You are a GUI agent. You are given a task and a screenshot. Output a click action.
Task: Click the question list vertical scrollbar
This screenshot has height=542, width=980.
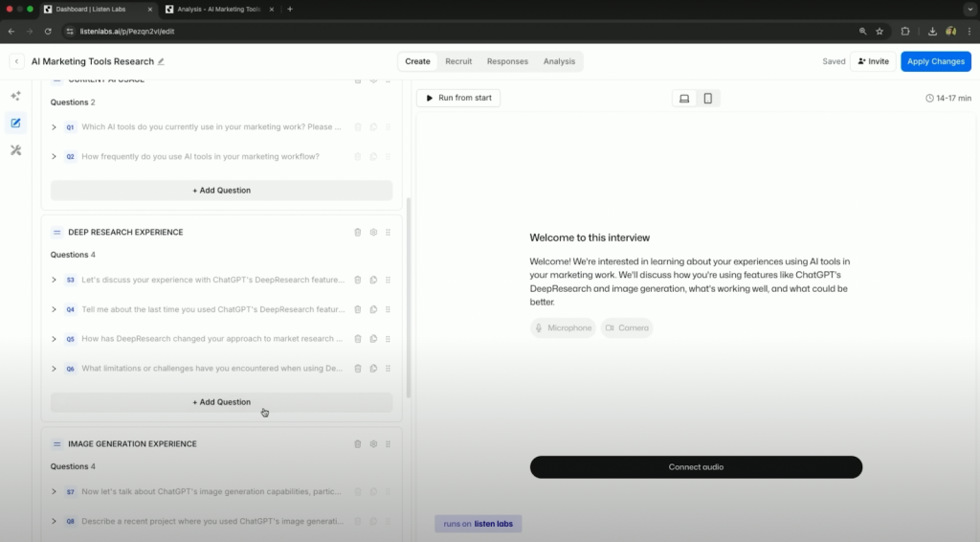pos(409,297)
